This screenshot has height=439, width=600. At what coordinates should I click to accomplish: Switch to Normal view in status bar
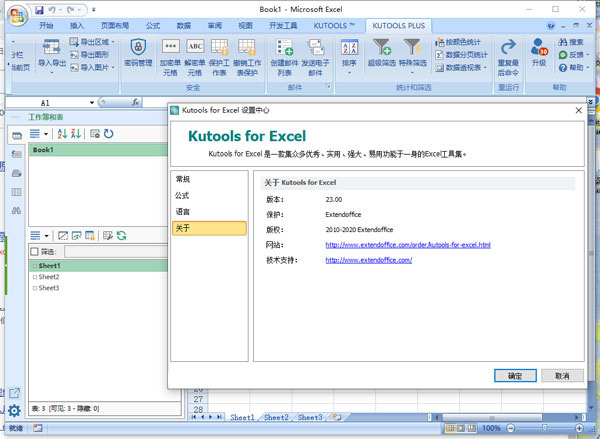[x=450, y=428]
